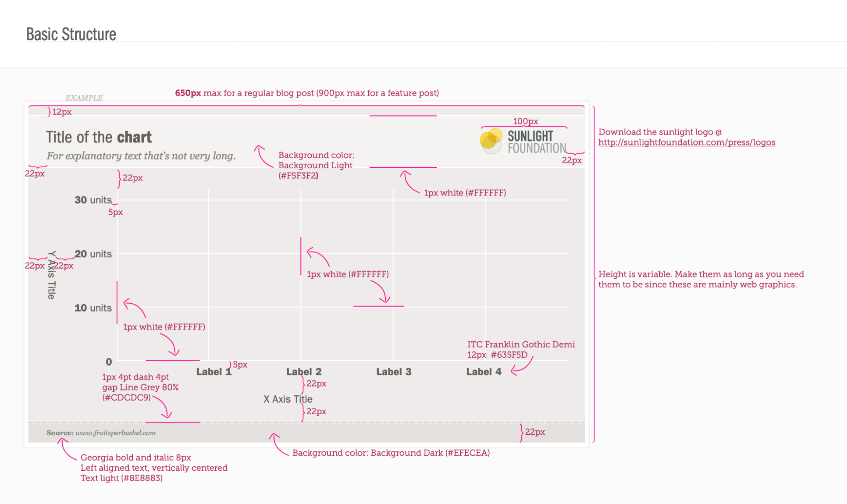Click the 'SUNLIGHT FOUNDATION' wordmark text

537,142
